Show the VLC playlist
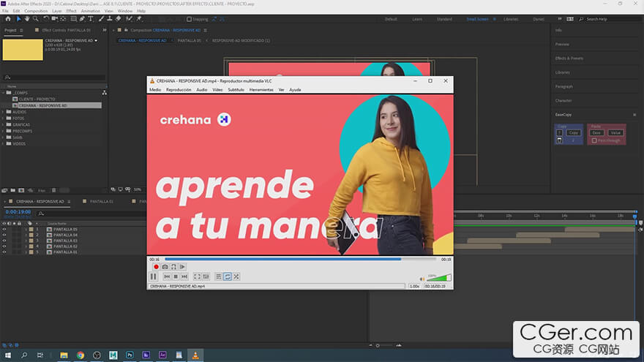The height and width of the screenshot is (362, 644). tap(219, 276)
